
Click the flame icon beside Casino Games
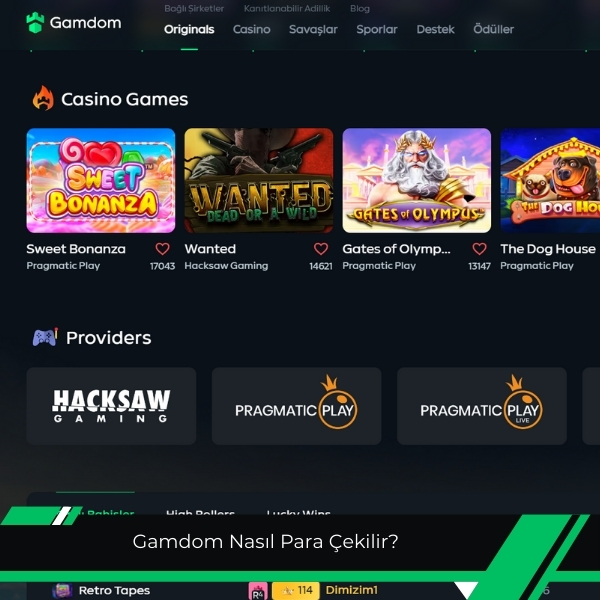point(43,98)
